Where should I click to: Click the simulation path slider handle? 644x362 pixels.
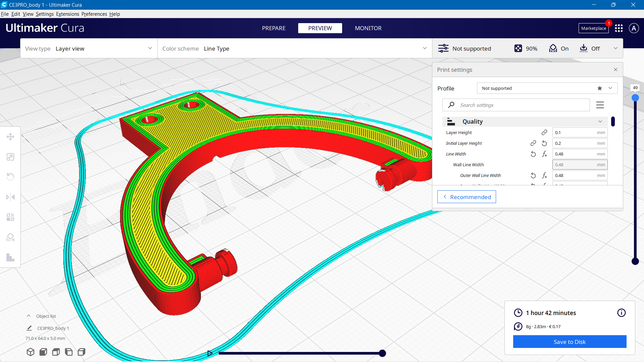tap(382, 353)
